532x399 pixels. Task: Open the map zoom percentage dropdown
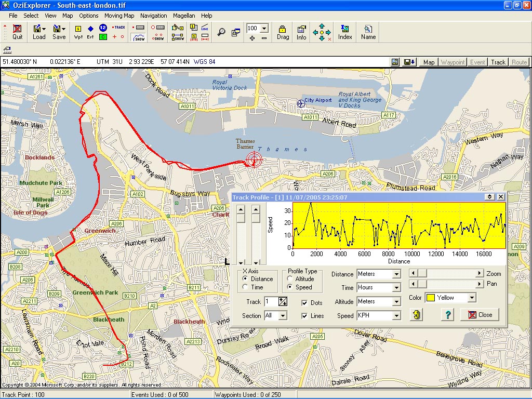pos(264,28)
